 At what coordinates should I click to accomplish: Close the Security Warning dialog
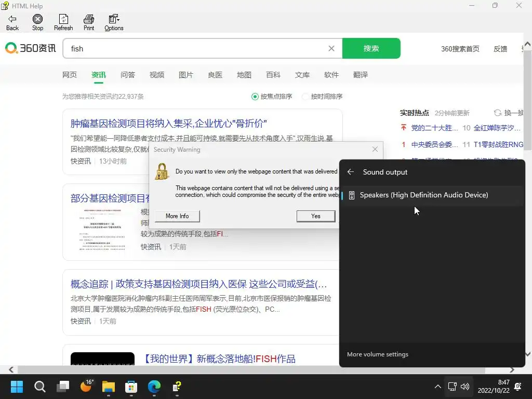(x=375, y=149)
